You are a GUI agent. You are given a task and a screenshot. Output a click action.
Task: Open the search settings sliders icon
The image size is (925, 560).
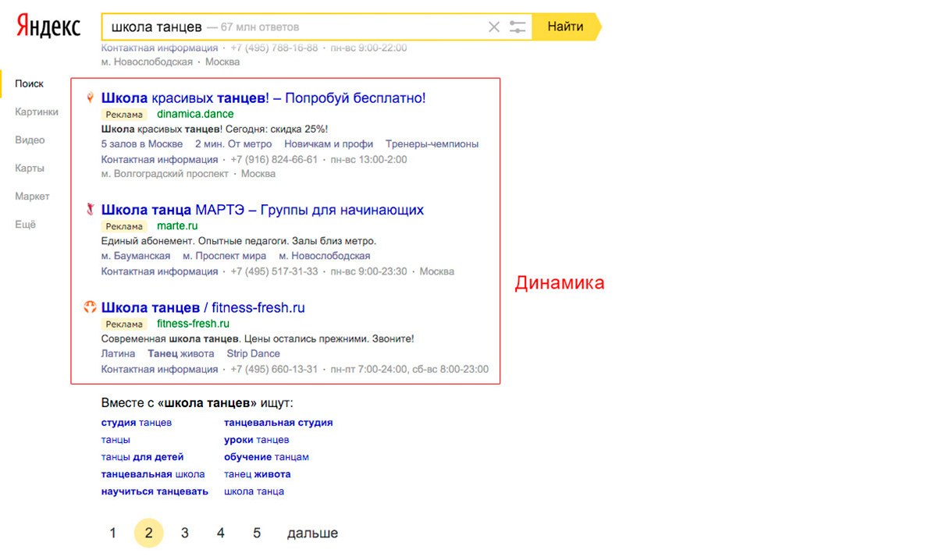coord(518,27)
